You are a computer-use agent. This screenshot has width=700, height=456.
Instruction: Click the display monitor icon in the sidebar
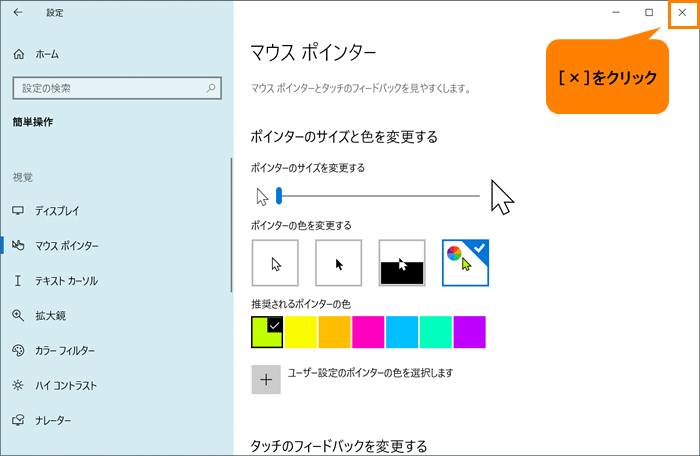(18, 210)
